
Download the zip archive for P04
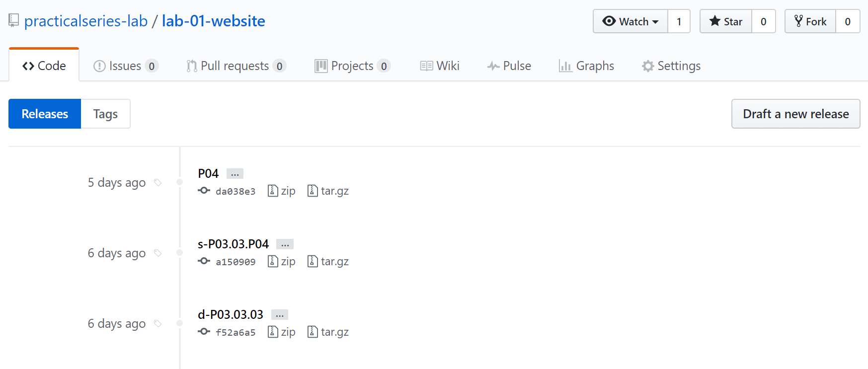[281, 191]
